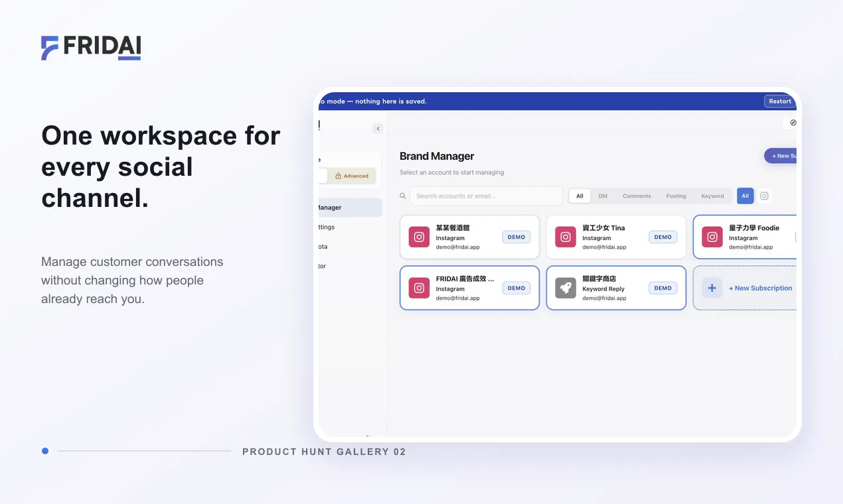
Task: Click DEMO badge on FRIDAI 廣告成效 card
Action: 516,288
